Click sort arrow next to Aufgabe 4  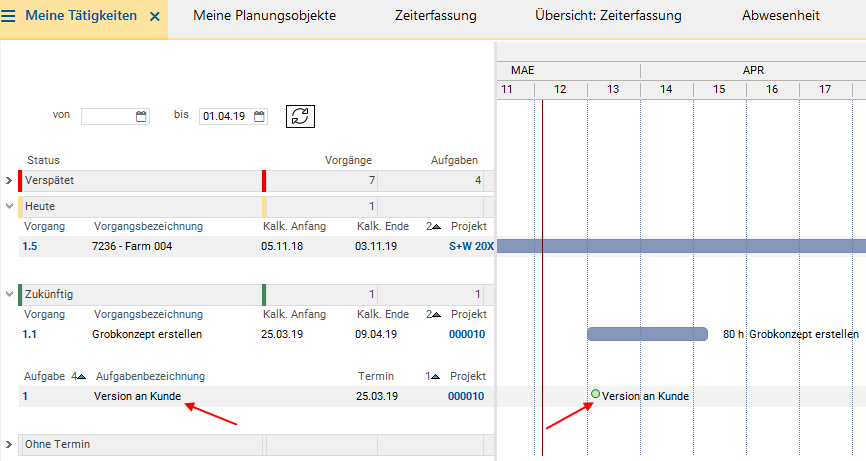click(81, 377)
